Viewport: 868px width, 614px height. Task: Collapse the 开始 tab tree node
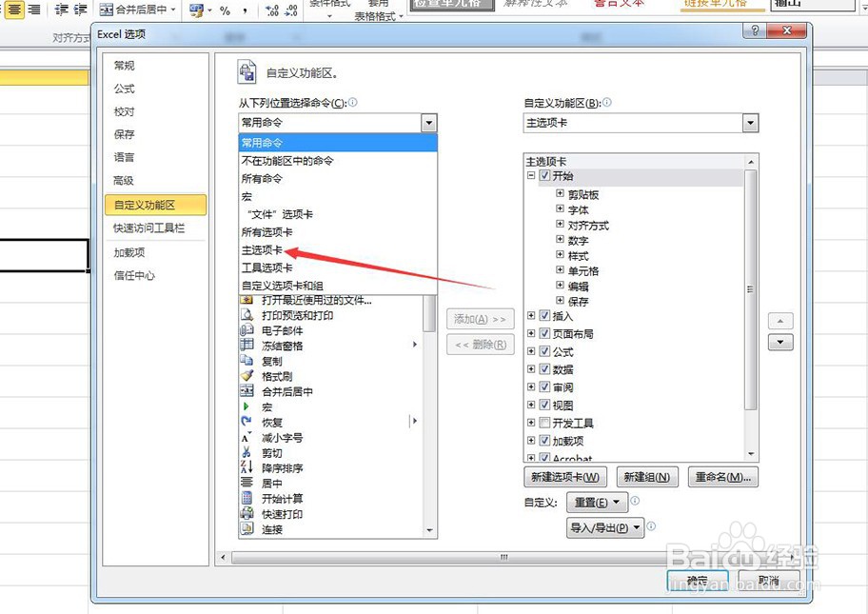[x=531, y=175]
